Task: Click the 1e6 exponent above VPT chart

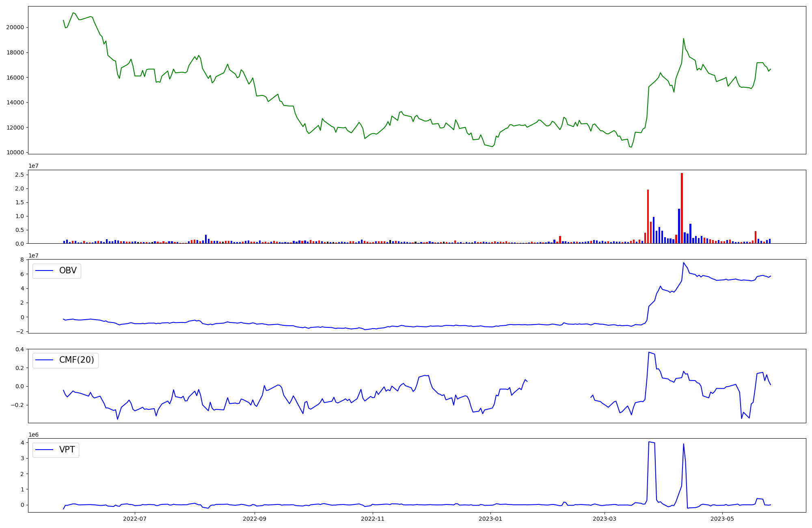Action: point(33,435)
